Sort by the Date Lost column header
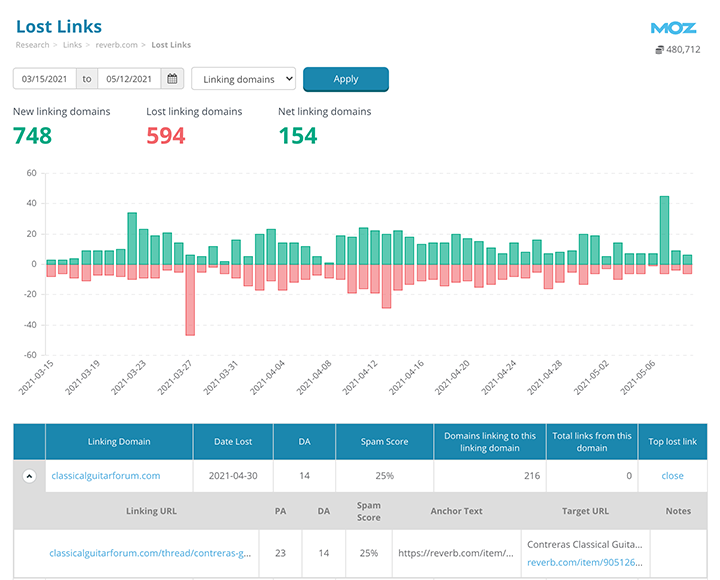The height and width of the screenshot is (580, 720). [232, 442]
